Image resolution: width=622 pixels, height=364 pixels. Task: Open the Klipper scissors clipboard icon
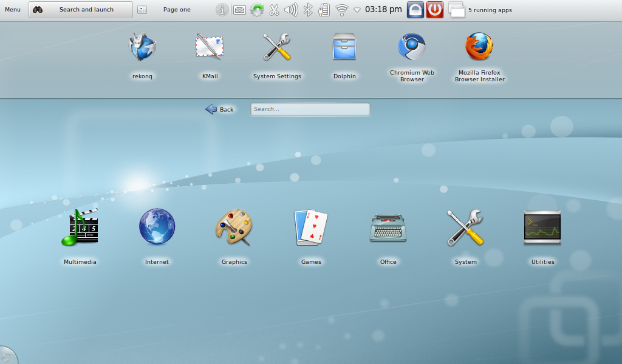274,10
